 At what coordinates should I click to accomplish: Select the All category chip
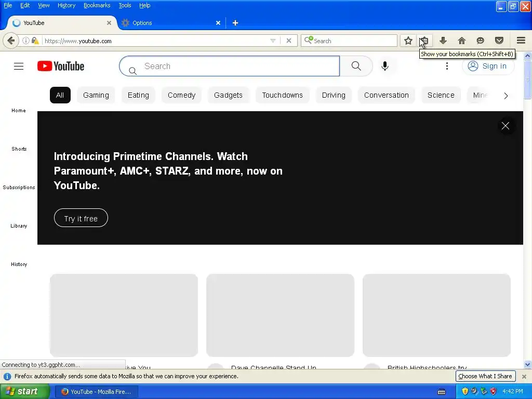tap(60, 95)
